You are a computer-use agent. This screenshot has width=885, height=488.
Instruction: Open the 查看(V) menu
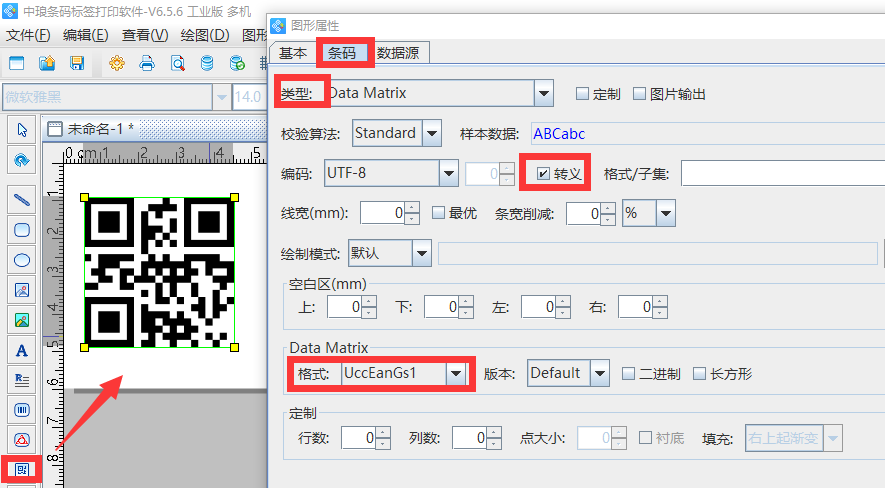pos(145,35)
